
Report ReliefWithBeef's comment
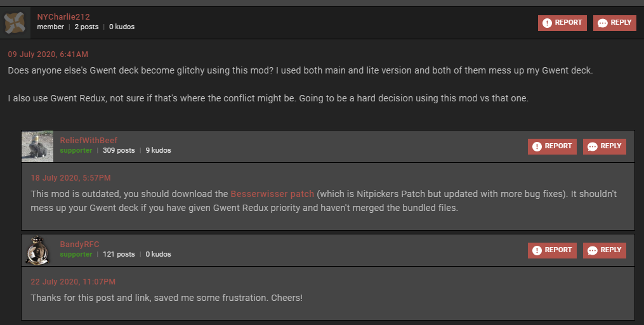point(552,146)
